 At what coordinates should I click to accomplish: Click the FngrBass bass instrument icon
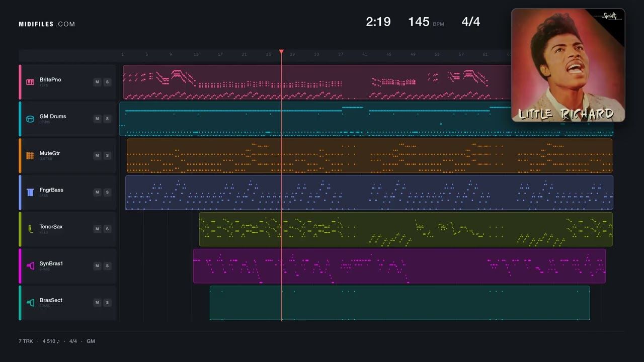click(x=30, y=192)
